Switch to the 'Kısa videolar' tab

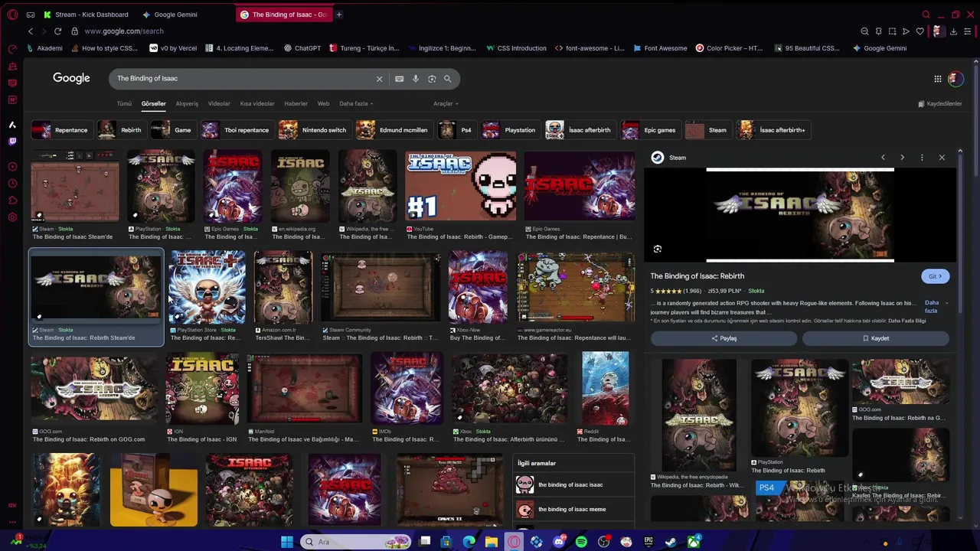[257, 104]
